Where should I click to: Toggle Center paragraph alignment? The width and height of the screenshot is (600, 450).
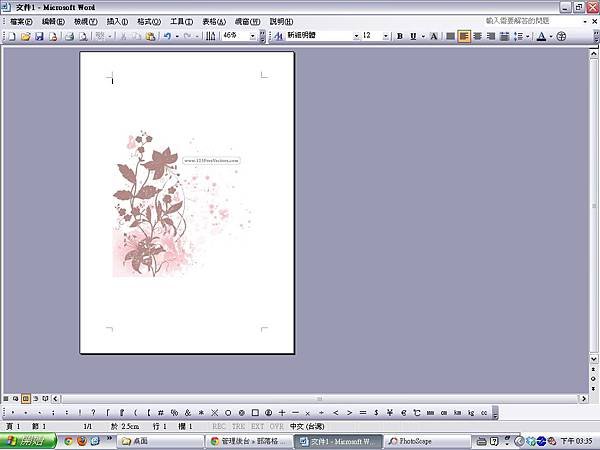click(478, 36)
